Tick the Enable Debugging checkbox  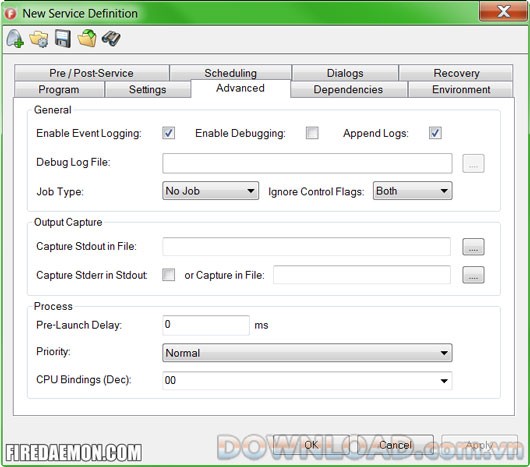[x=312, y=133]
